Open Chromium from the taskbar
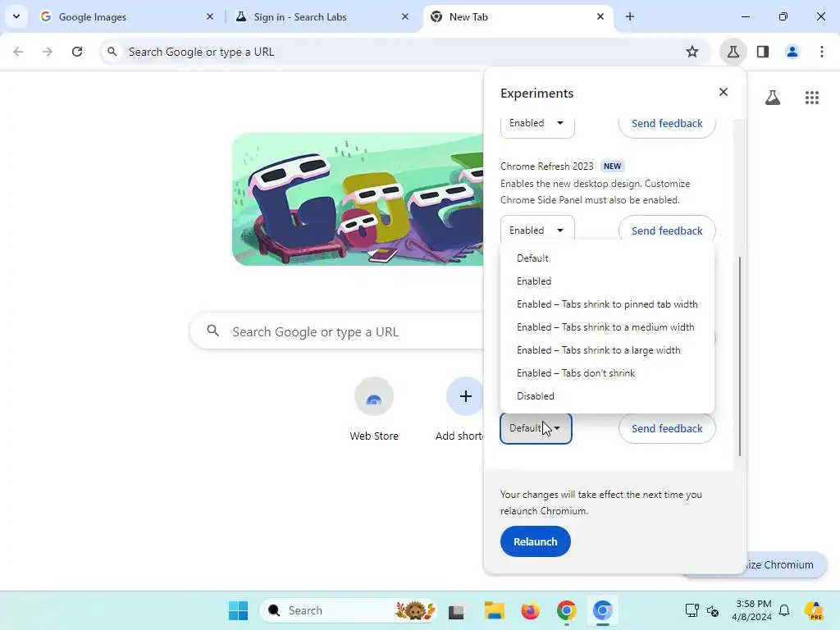The image size is (840, 630). (x=603, y=610)
